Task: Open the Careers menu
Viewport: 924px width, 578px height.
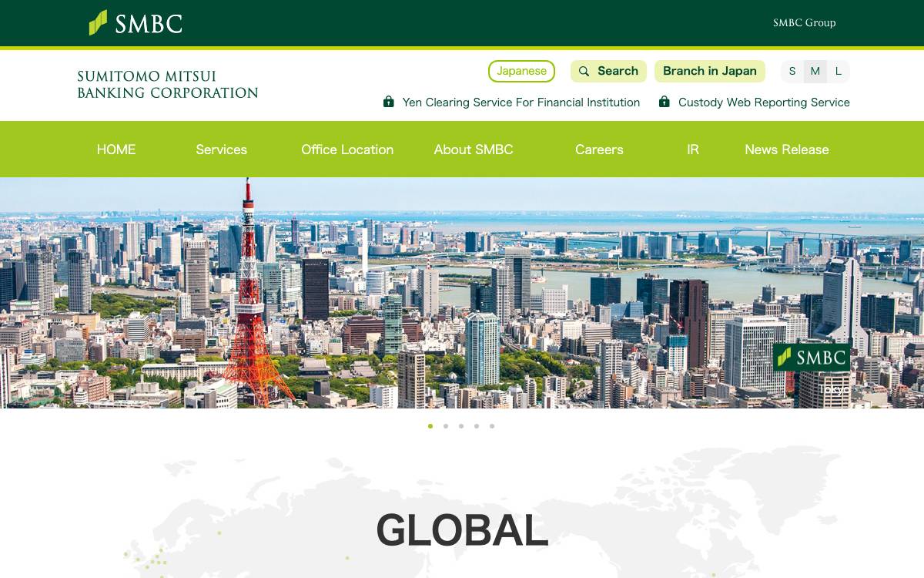Action: point(599,150)
